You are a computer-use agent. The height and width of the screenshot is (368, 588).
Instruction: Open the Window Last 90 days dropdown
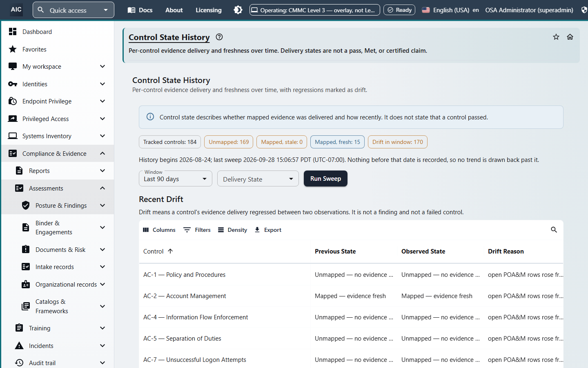(176, 179)
